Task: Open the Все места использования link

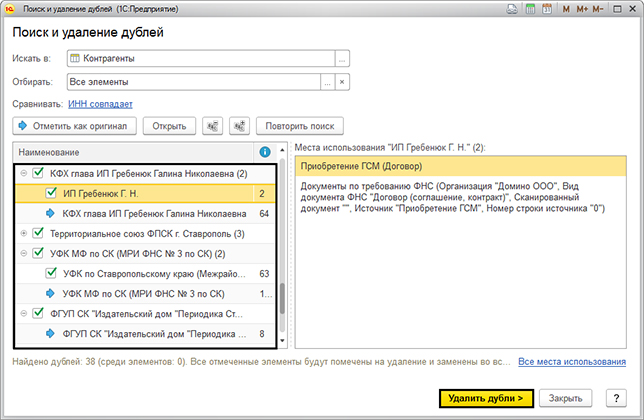Action: point(573,361)
